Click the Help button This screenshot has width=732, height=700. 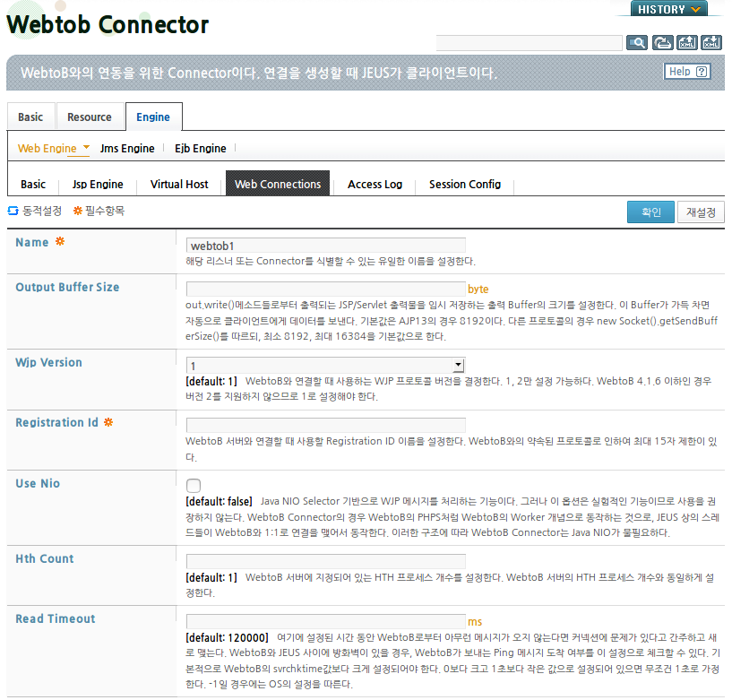[x=687, y=72]
